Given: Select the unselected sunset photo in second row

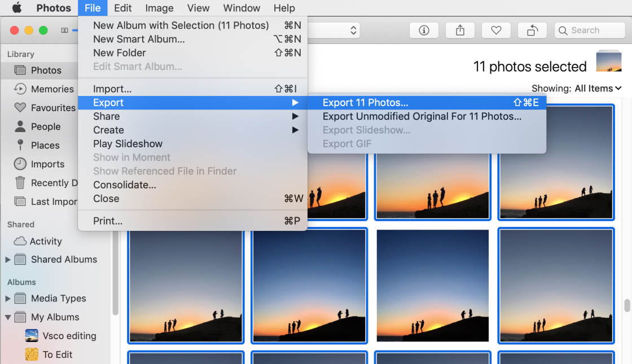Looking at the screenshot, I should coord(432,286).
